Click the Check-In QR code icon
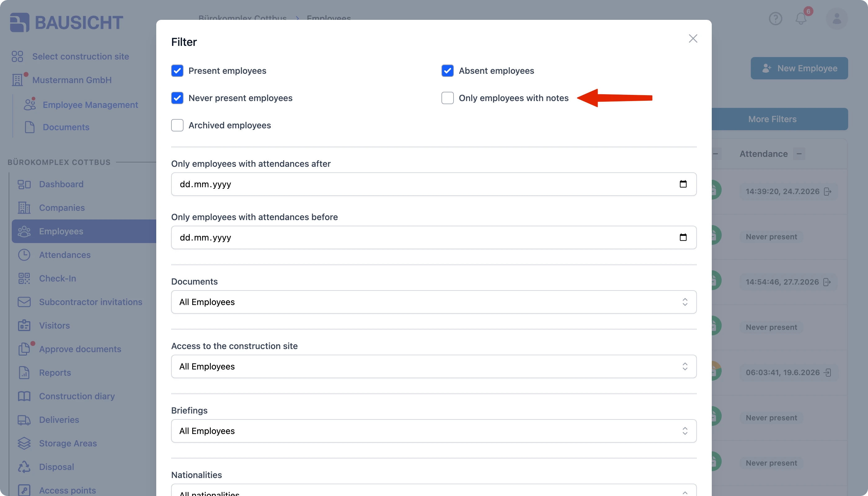Screen dimensions: 868x496 [24, 278]
